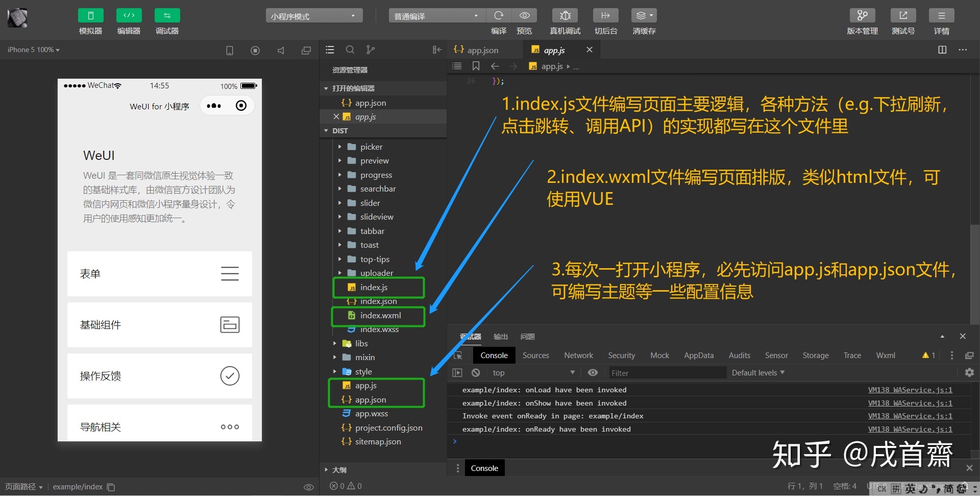The height and width of the screenshot is (496, 980).
Task: Close the app.js editor tab
Action: (590, 50)
